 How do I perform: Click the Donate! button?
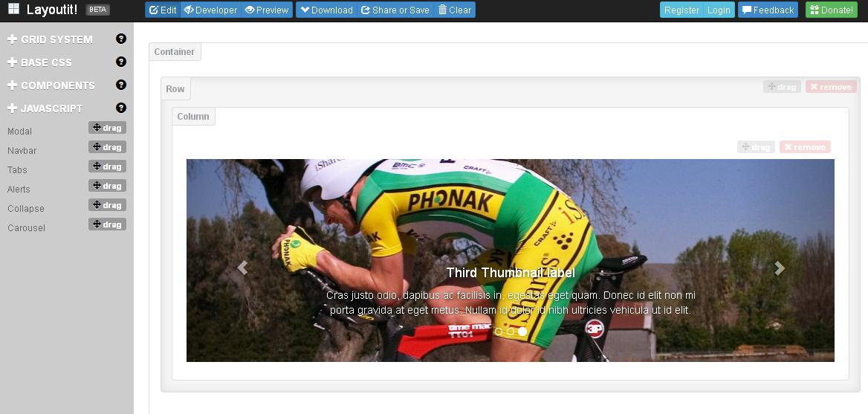pyautogui.click(x=831, y=10)
